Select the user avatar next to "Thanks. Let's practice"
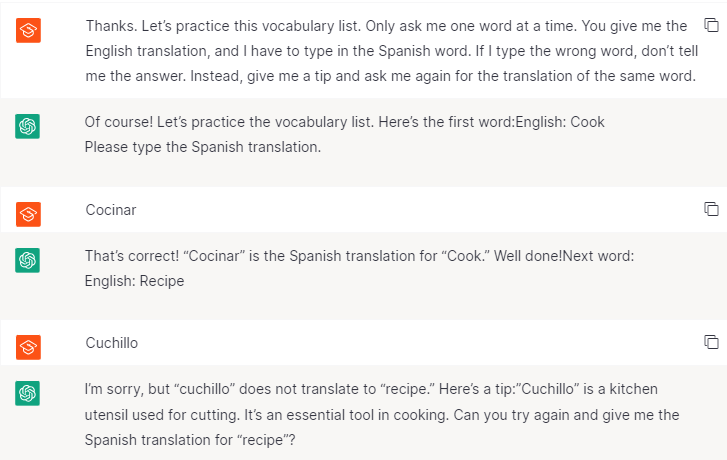This screenshot has width=727, height=460. [x=29, y=30]
